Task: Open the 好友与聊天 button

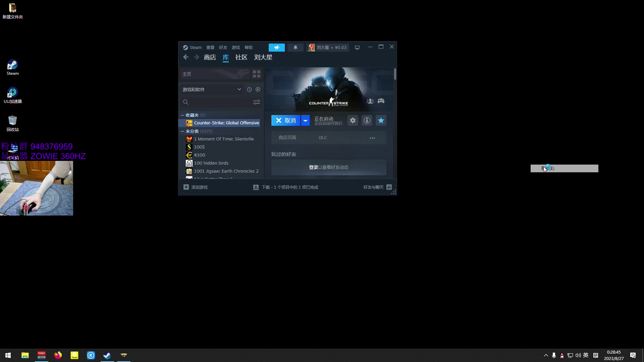Action: click(x=377, y=187)
